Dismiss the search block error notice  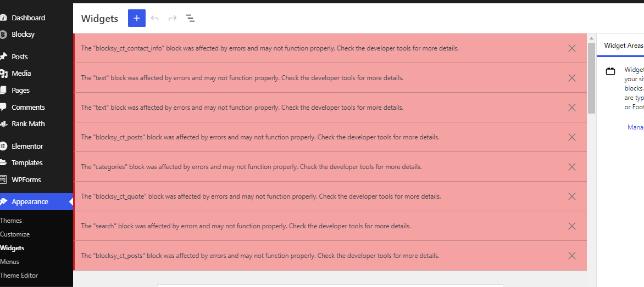(571, 226)
